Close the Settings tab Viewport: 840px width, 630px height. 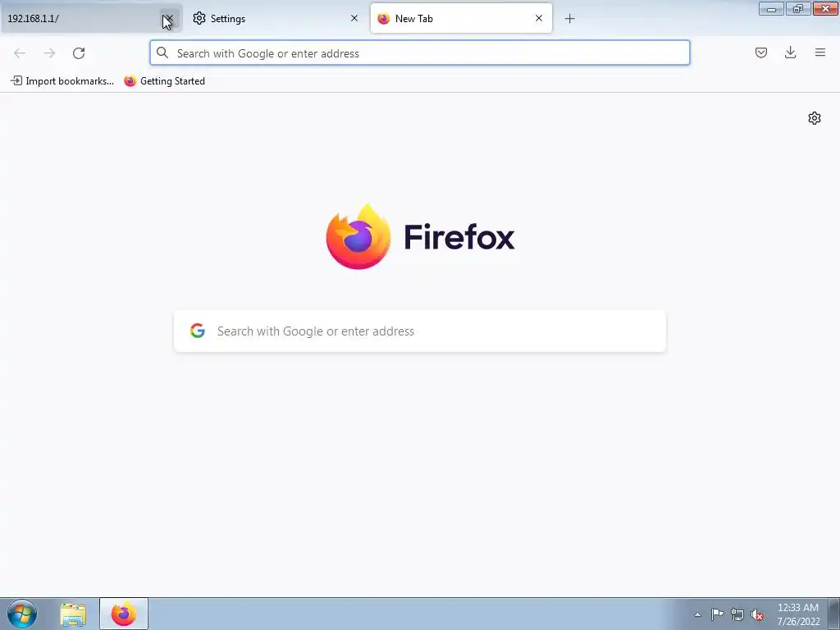pyautogui.click(x=354, y=18)
